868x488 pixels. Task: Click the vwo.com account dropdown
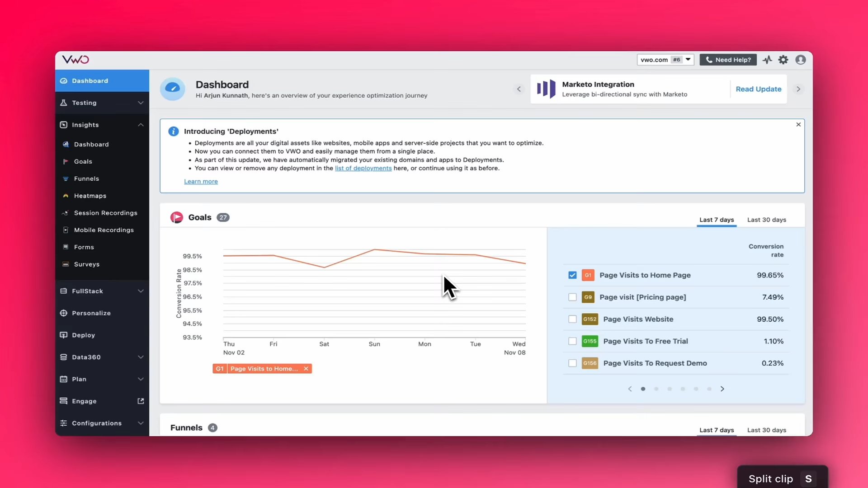664,60
